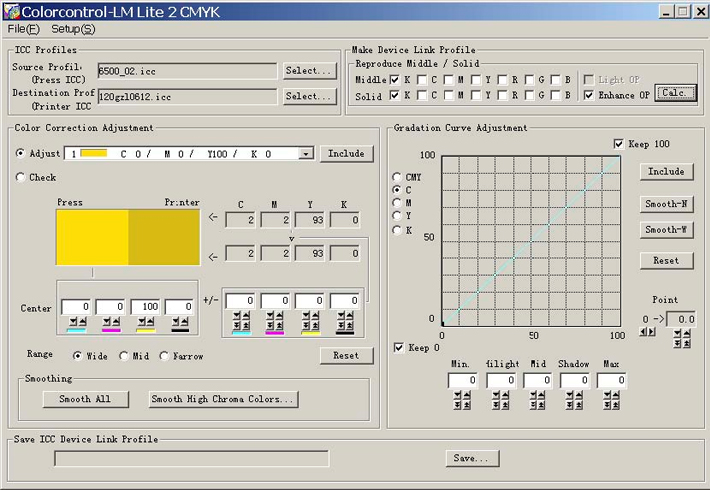Click the Calc. button

(675, 93)
